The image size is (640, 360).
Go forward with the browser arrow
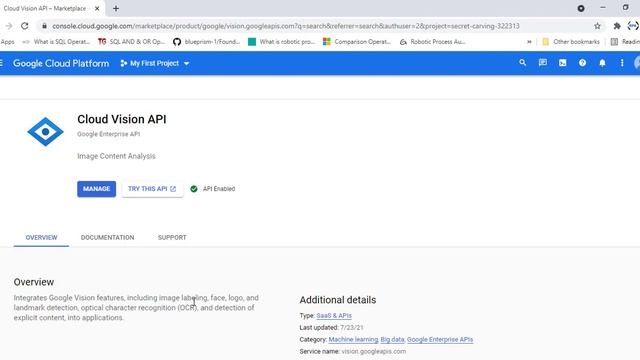9,26
